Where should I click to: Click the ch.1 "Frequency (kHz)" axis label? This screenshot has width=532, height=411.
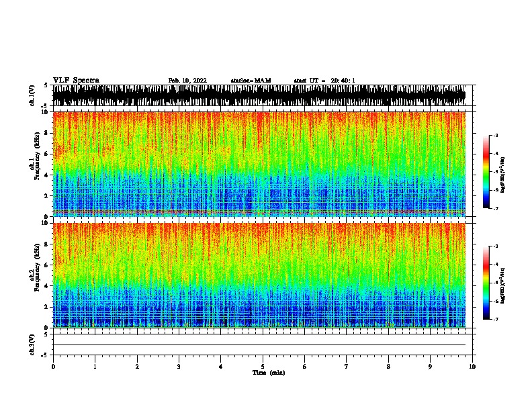tap(37, 156)
